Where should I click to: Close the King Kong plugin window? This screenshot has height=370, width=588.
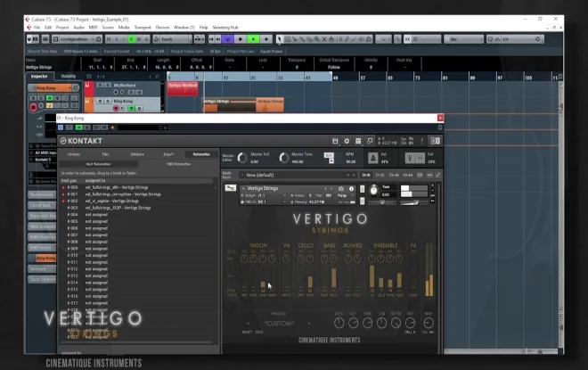[440, 119]
